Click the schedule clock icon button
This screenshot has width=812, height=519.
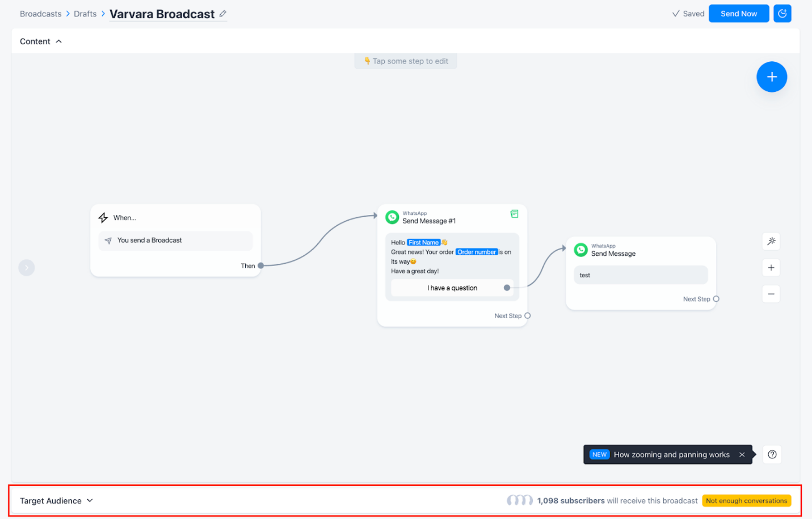pyautogui.click(x=782, y=14)
